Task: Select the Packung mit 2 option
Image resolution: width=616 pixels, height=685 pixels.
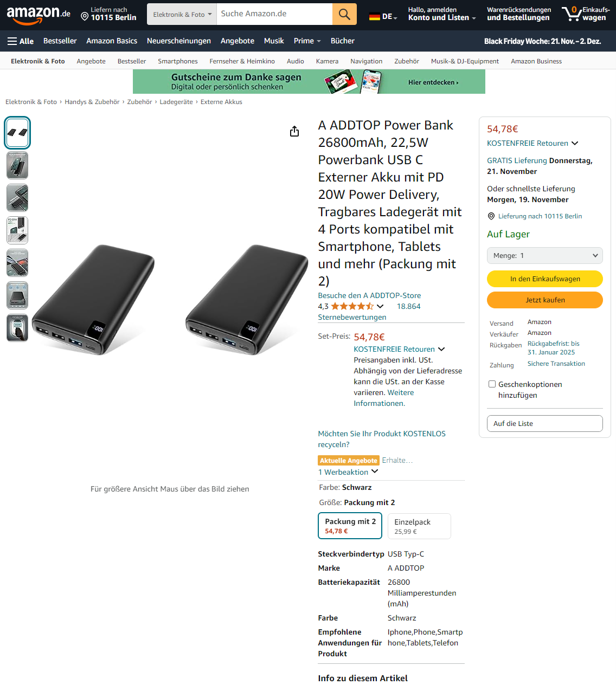Action: [350, 526]
